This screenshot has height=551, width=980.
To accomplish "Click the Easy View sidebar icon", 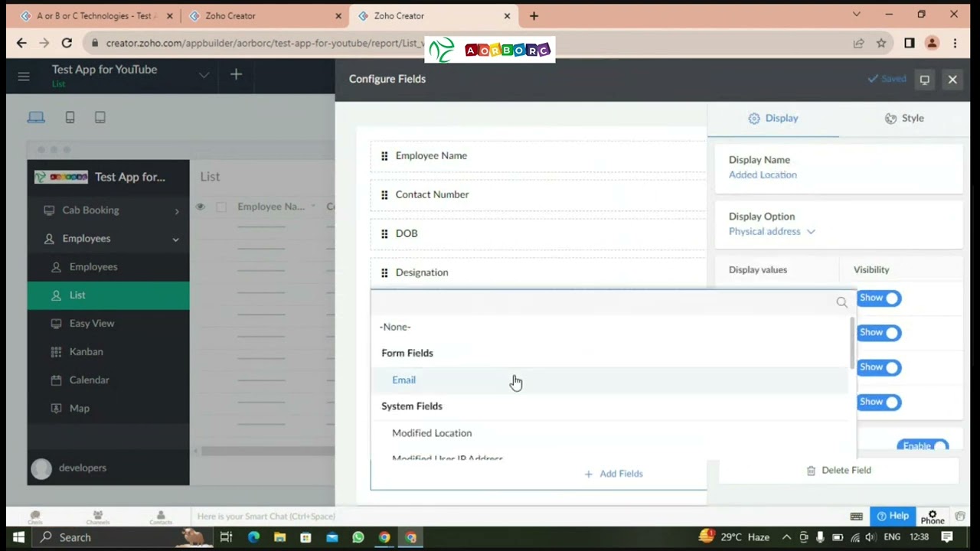I will (x=56, y=323).
